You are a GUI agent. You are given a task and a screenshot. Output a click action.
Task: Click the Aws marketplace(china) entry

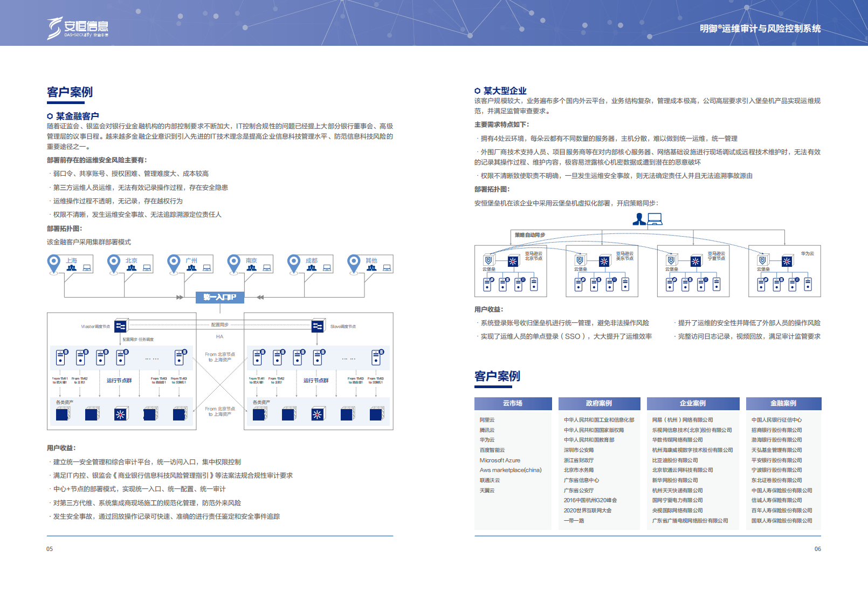[x=511, y=470]
